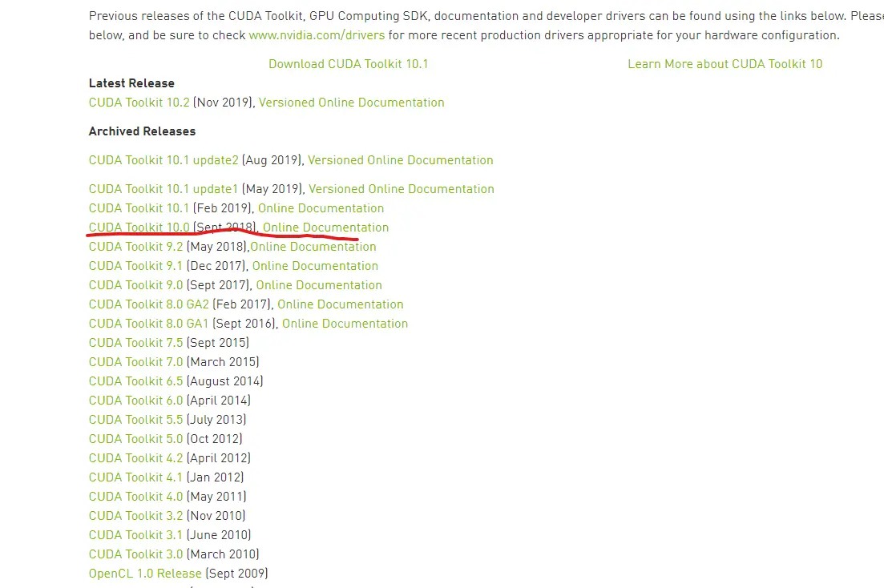Image resolution: width=884 pixels, height=588 pixels.
Task: Open CUDA Toolkit 4.1 link
Action: click(136, 477)
